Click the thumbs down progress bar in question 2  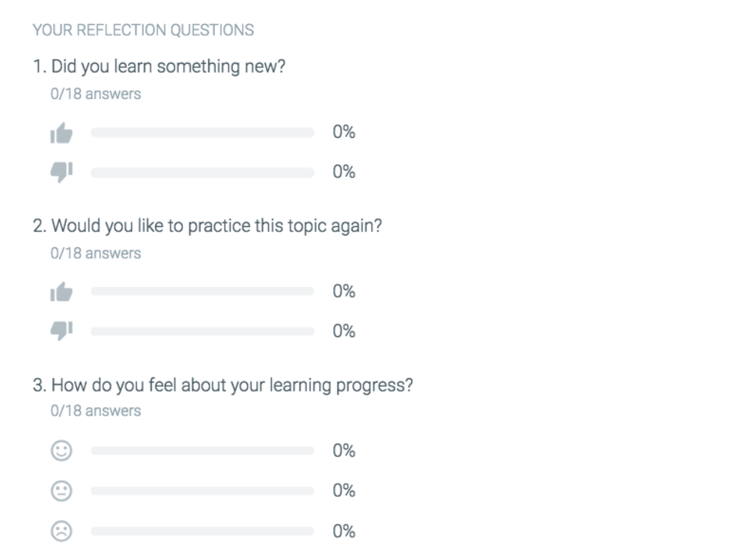point(203,330)
